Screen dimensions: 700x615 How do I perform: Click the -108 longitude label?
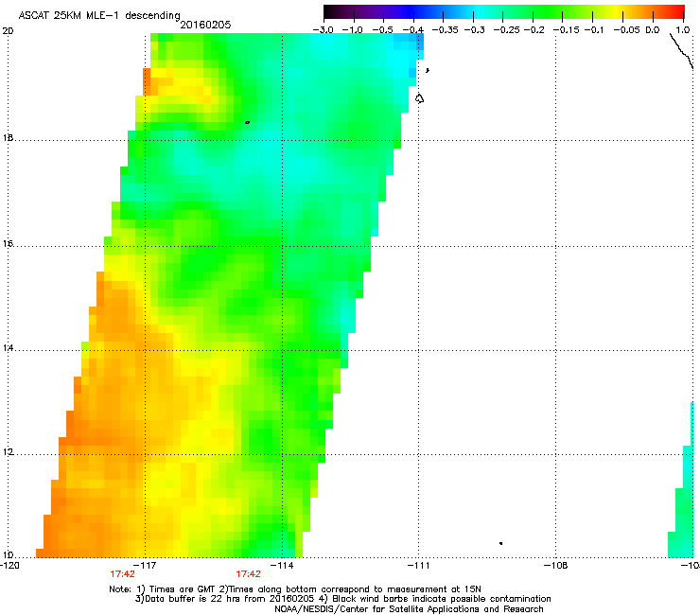[556, 566]
